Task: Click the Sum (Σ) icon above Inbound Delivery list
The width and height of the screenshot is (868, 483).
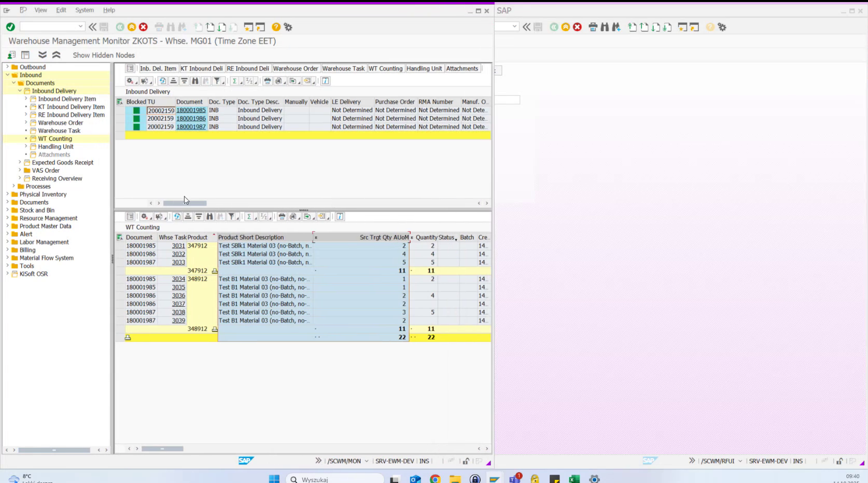Action: click(x=234, y=81)
